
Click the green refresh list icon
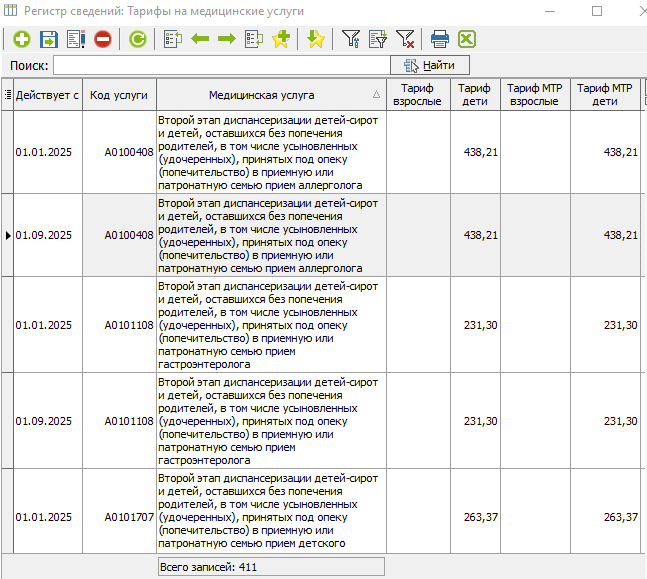pos(137,39)
